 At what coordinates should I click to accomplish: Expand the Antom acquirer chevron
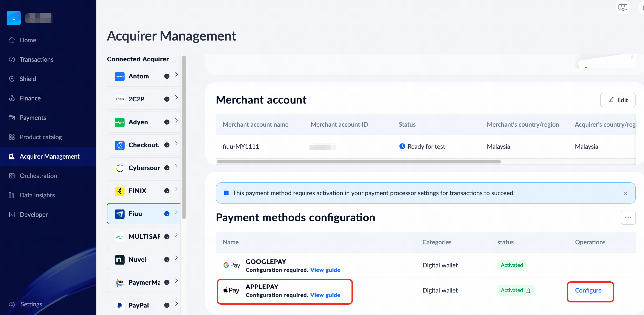177,74
